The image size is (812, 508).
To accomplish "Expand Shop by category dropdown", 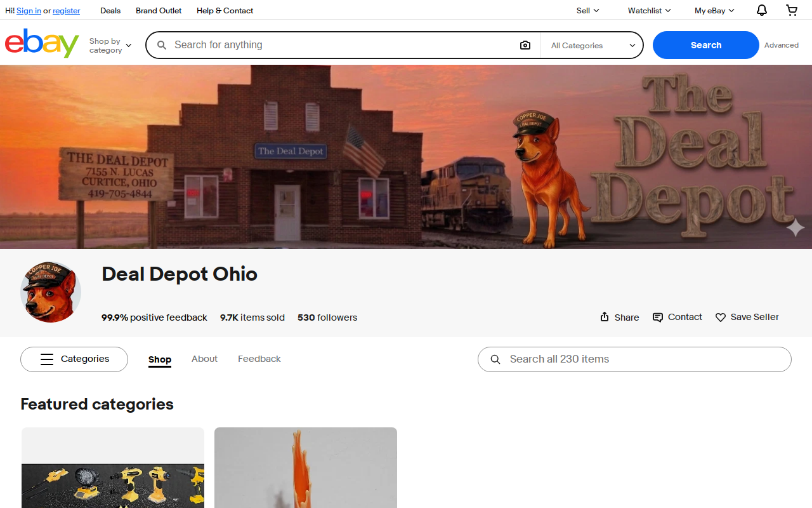I will tap(110, 46).
